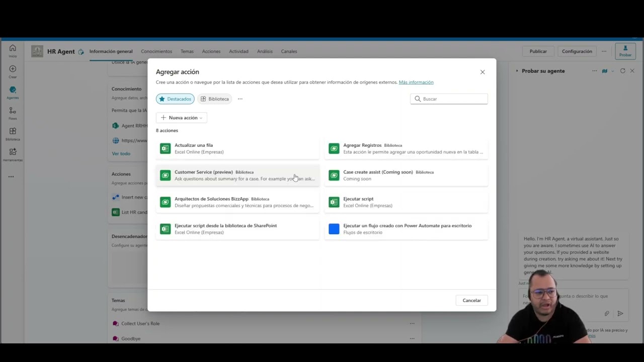Switch to Conocimientos tab
The image size is (644, 362).
(x=156, y=51)
